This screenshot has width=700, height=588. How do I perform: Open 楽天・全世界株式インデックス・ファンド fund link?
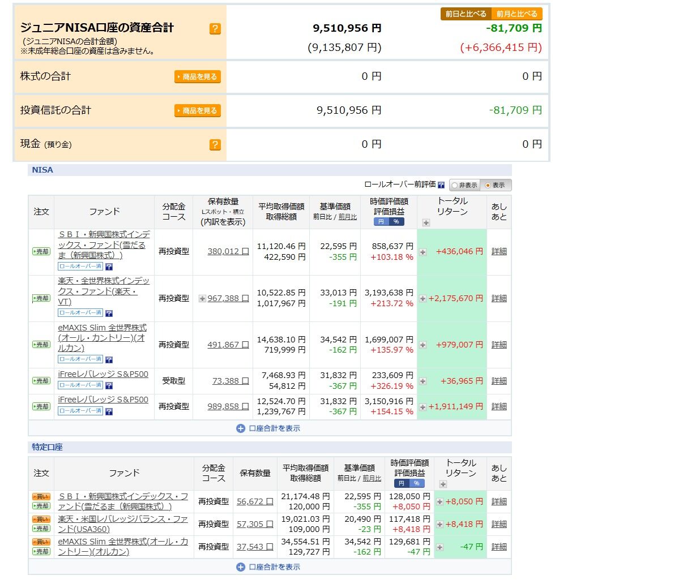(104, 291)
